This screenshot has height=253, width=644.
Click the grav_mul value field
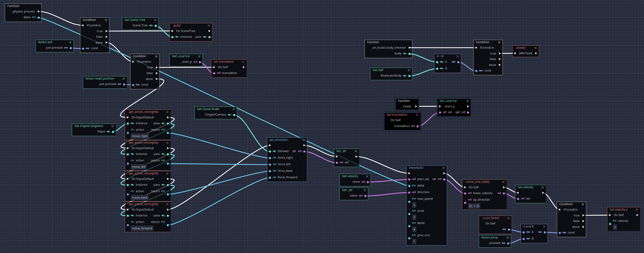pos(414,242)
